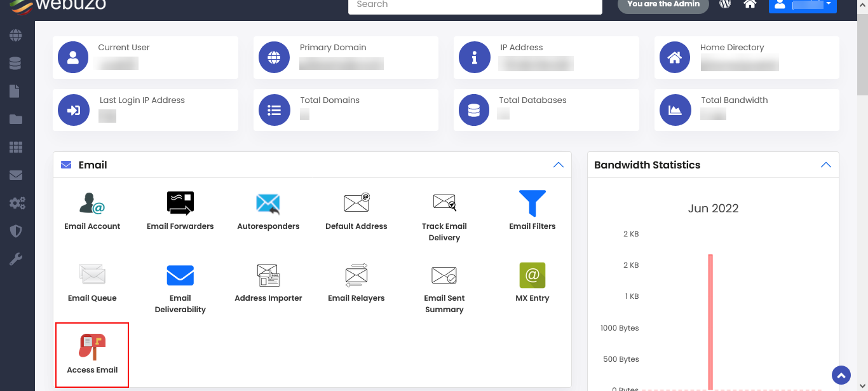Select the Autoresponders icon
Screen dimensions: 868x391
(268, 210)
